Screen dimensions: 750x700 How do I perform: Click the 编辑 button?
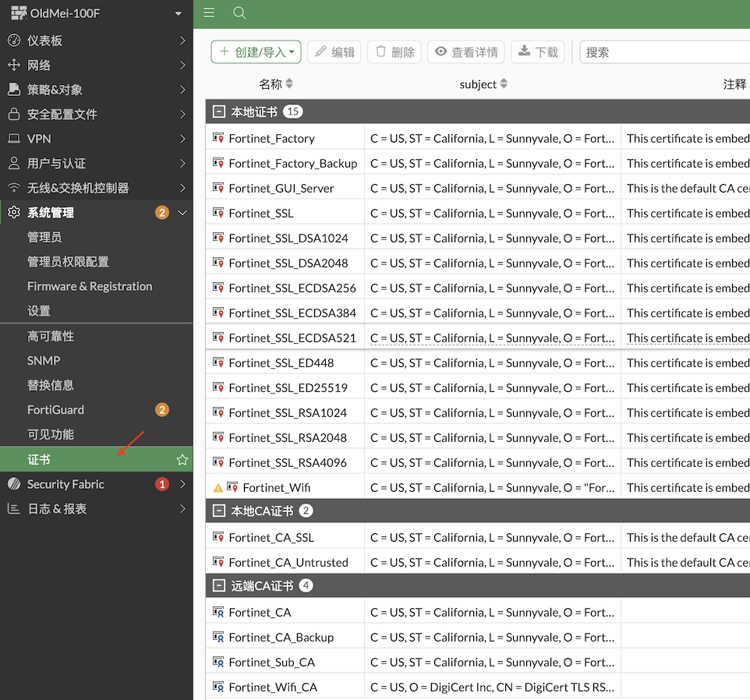(x=334, y=51)
